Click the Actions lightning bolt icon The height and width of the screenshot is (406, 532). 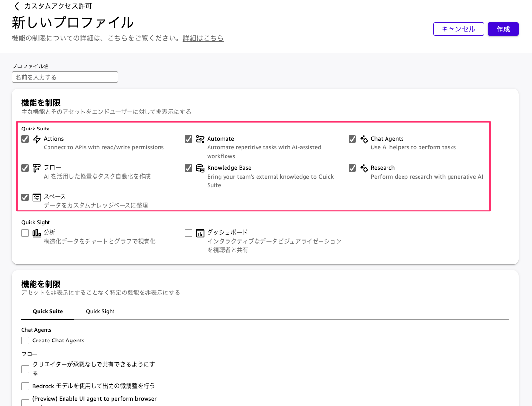tap(37, 139)
